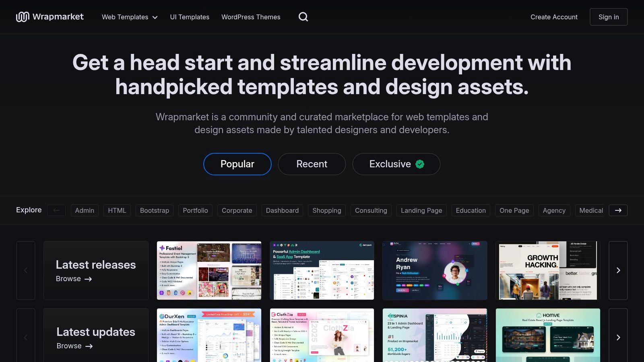Click the Wrapmarket brand name text
644x362 pixels.
click(x=58, y=17)
